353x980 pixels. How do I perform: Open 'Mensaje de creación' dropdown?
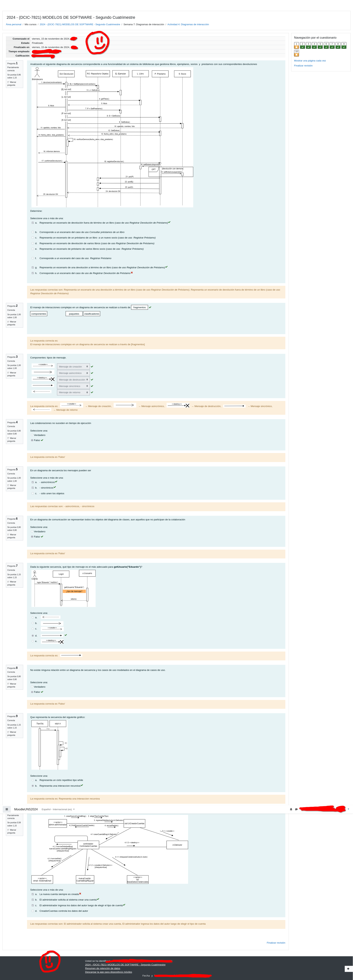(x=73, y=367)
